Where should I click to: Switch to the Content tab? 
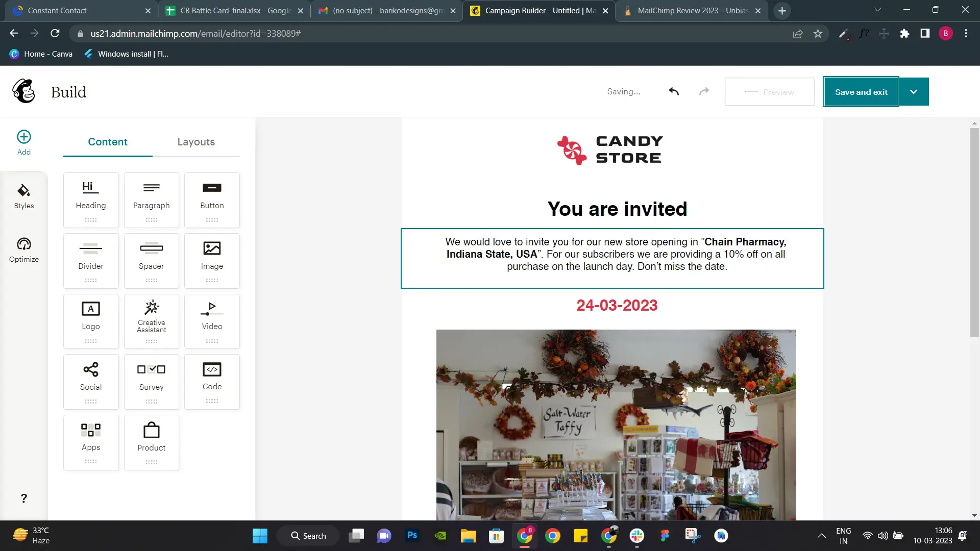tap(108, 142)
